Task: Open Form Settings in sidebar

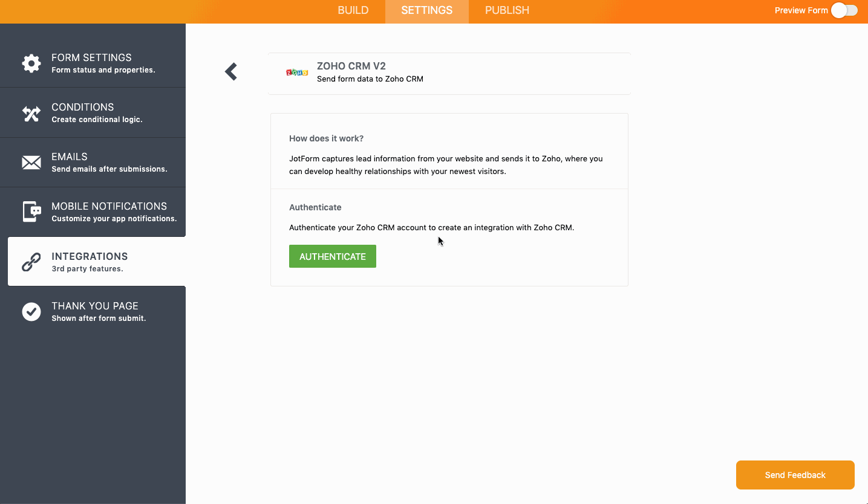Action: click(x=93, y=63)
